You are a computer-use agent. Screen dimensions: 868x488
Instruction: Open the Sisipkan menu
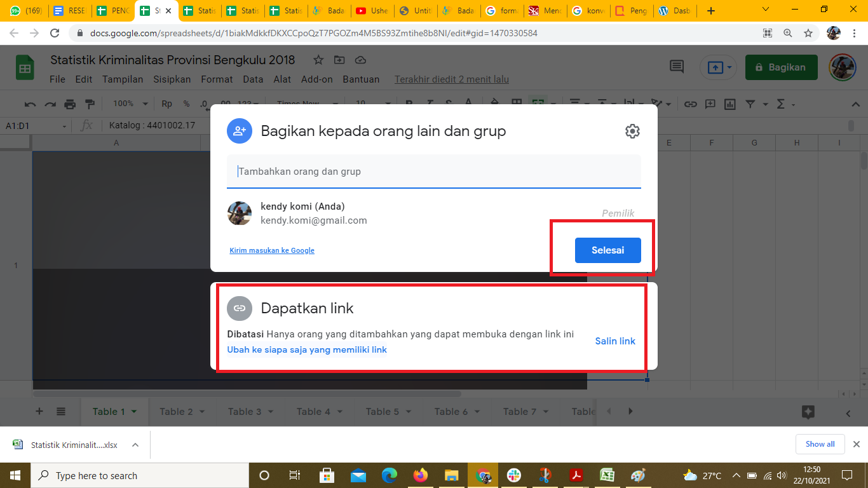pyautogui.click(x=172, y=79)
